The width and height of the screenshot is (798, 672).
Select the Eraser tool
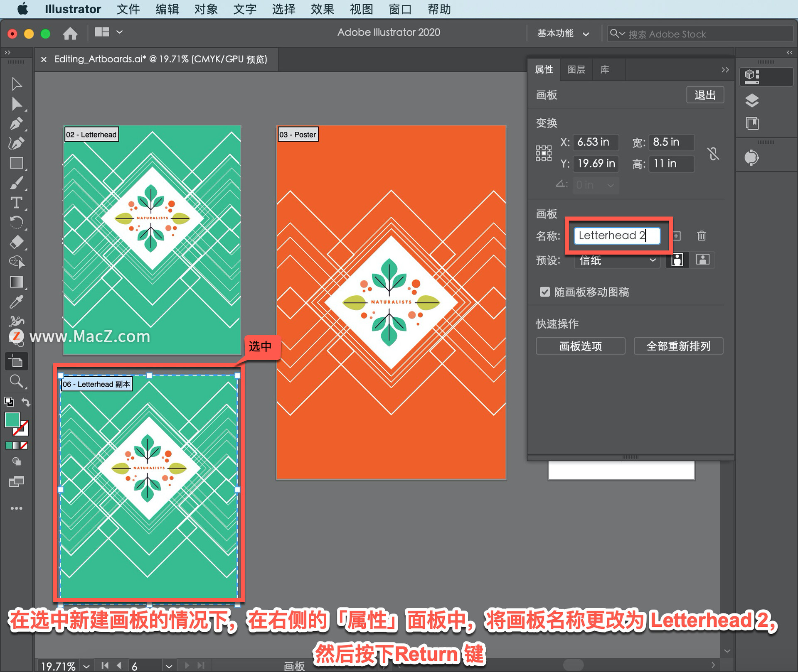16,242
